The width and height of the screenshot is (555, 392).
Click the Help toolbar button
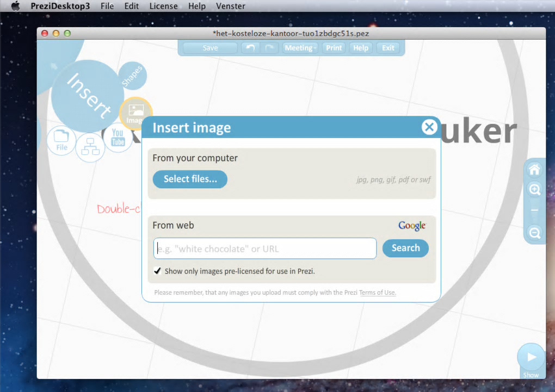point(361,48)
